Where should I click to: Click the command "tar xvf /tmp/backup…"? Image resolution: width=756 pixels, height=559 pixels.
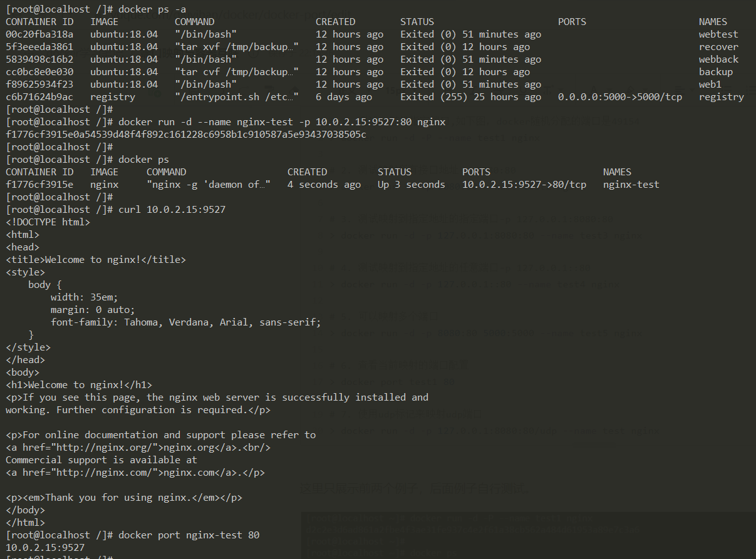point(237,47)
